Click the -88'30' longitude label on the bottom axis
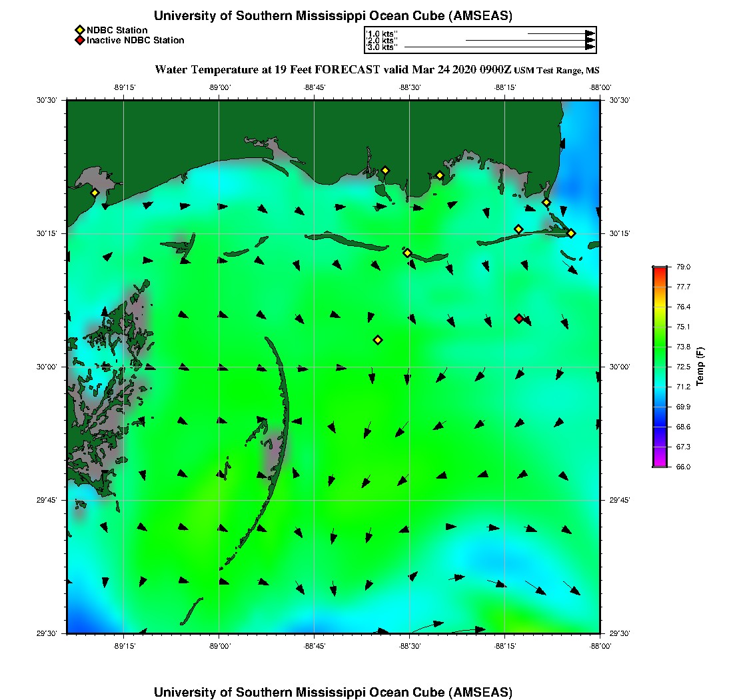 pyautogui.click(x=410, y=646)
